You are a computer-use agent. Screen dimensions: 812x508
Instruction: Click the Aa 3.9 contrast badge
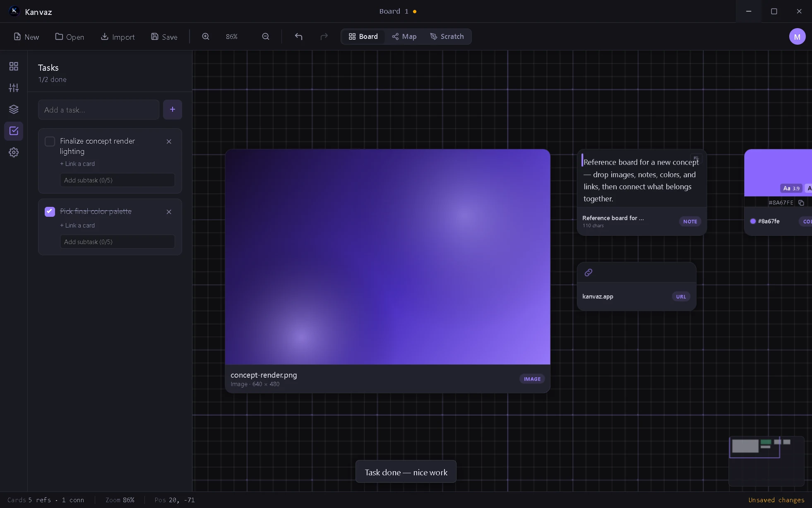[x=791, y=188]
